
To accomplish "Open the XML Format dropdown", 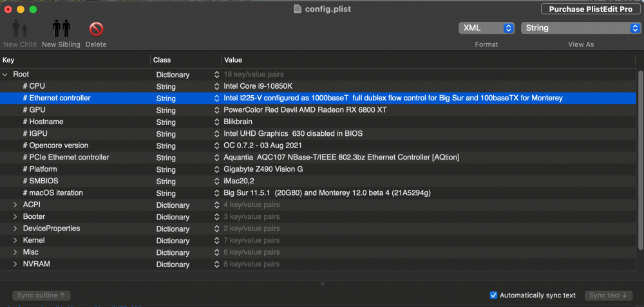I will point(486,28).
